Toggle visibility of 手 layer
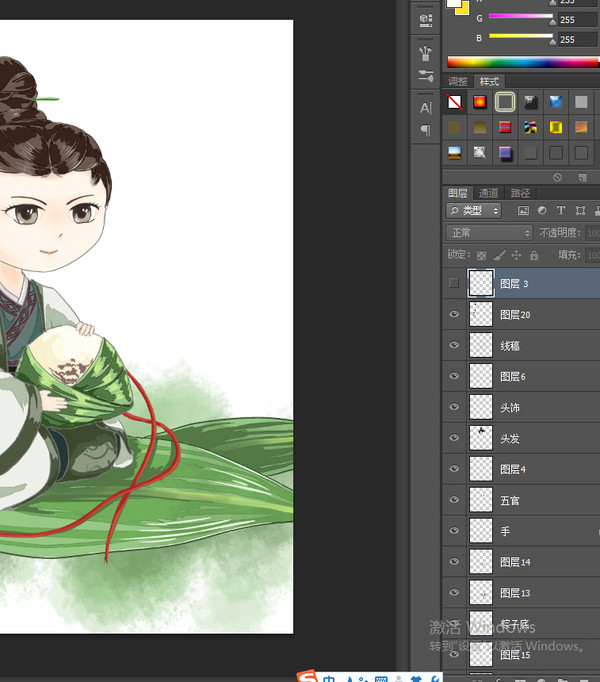 coord(454,530)
